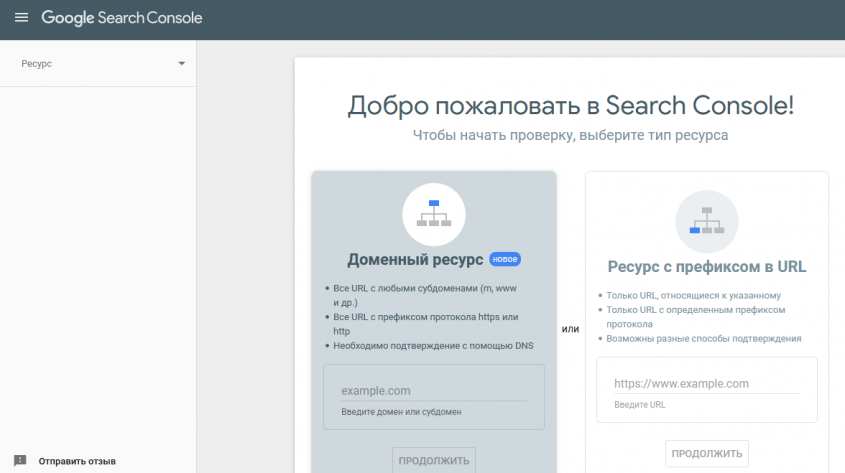Click the feedback icon in sidebar
845x473 pixels.
[20, 461]
